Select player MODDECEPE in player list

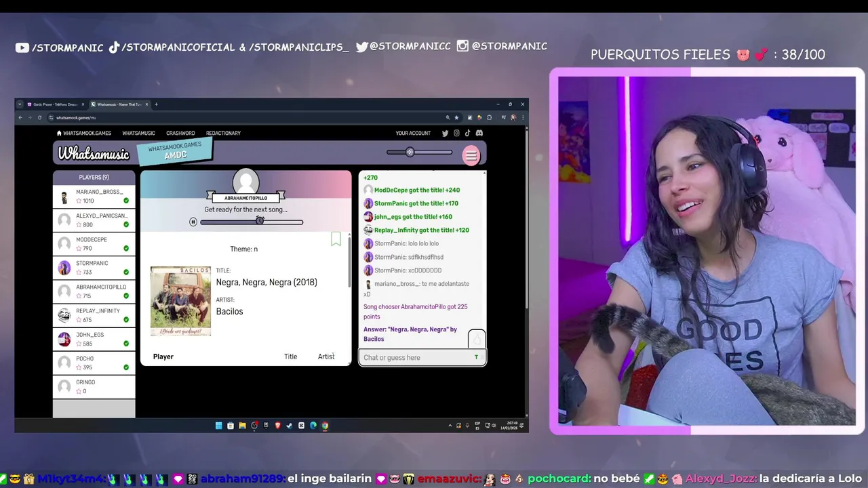94,244
